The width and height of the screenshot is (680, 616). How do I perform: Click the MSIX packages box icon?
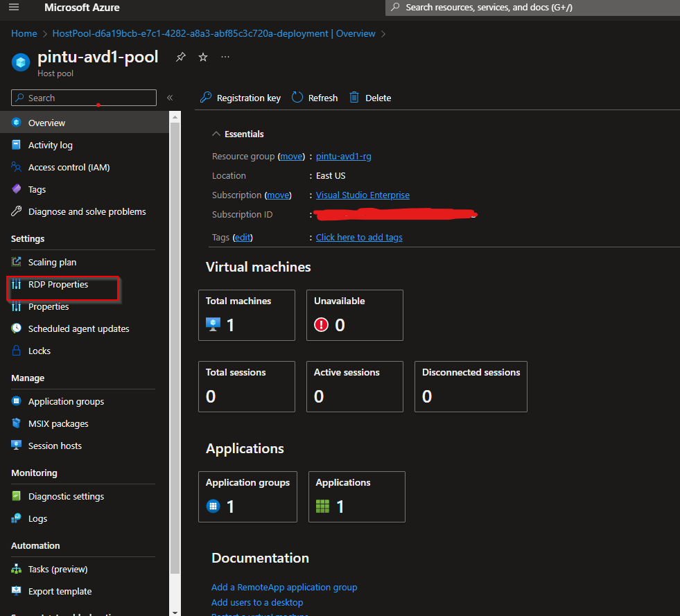click(16, 423)
